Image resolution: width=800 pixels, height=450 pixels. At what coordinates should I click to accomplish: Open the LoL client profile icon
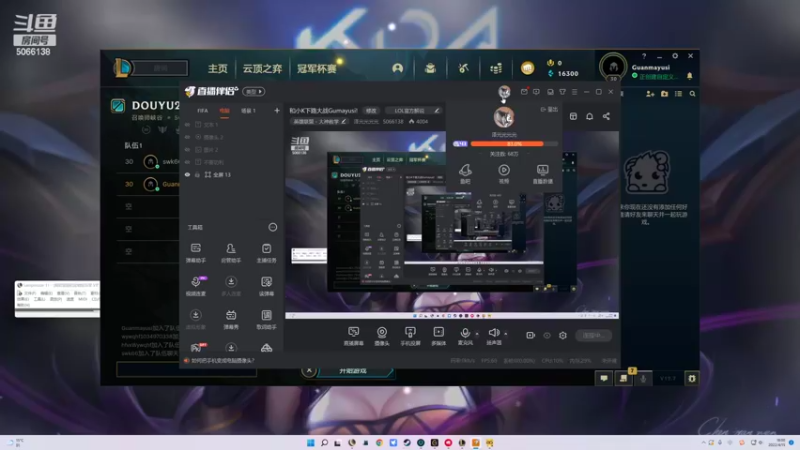[x=397, y=68]
